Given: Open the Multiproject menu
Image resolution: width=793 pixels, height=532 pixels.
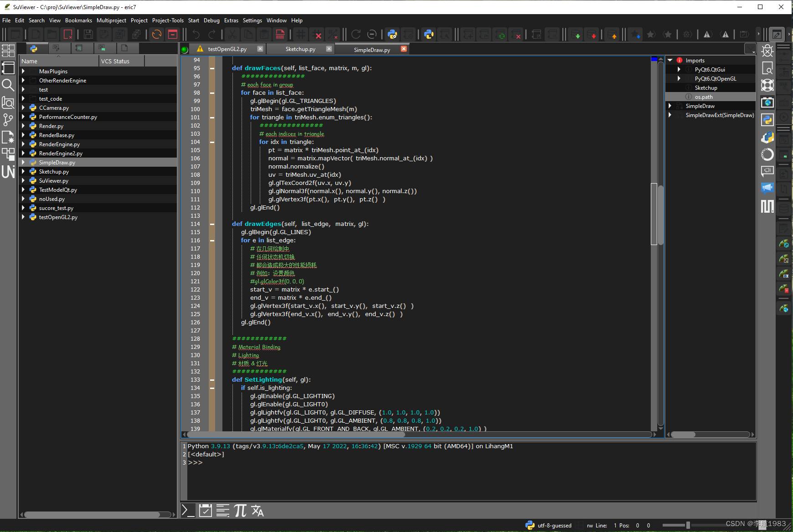Looking at the screenshot, I should 111,20.
